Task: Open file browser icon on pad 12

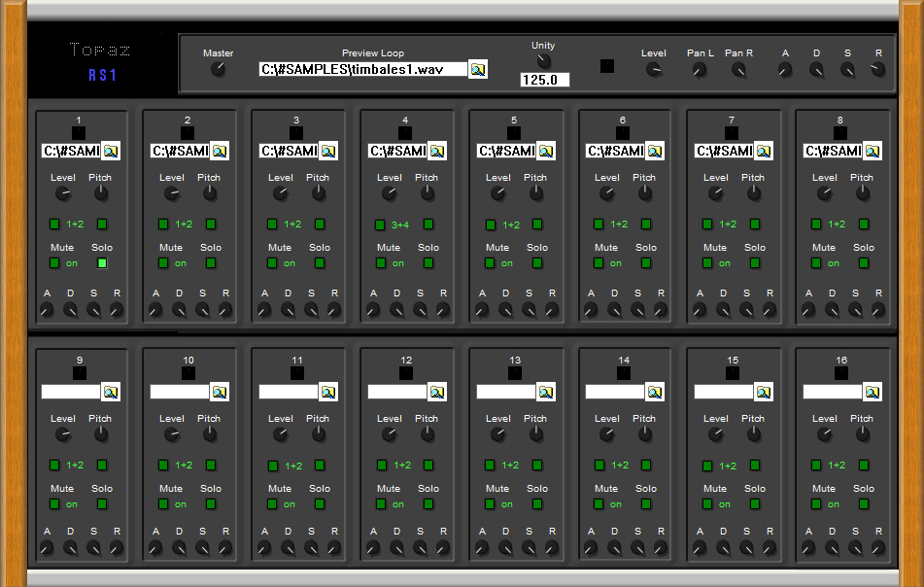Action: (437, 392)
